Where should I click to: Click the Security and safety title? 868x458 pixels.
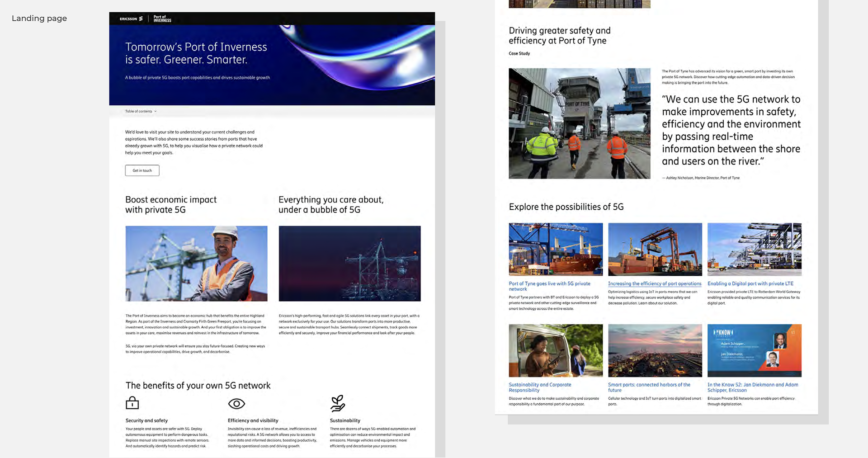click(x=146, y=420)
